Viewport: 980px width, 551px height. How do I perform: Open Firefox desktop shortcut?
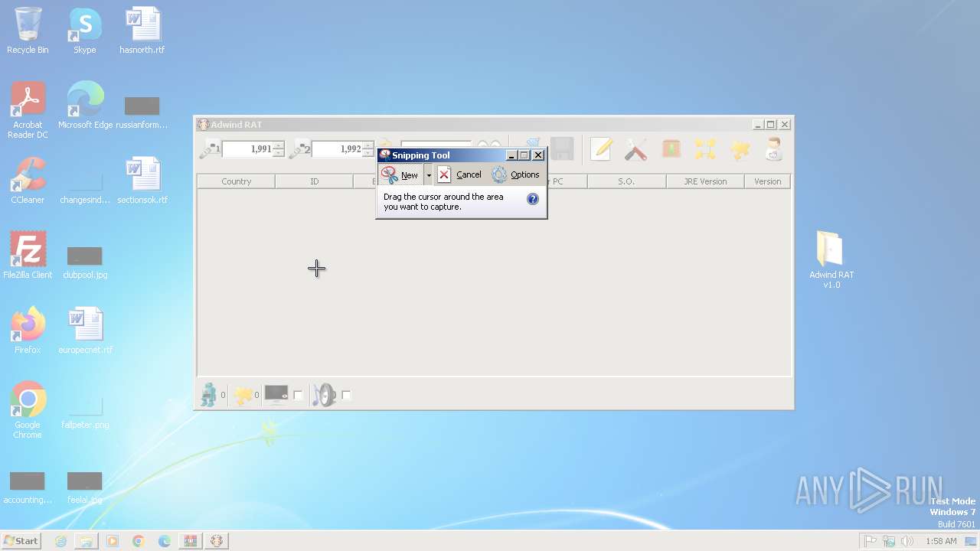tap(28, 331)
